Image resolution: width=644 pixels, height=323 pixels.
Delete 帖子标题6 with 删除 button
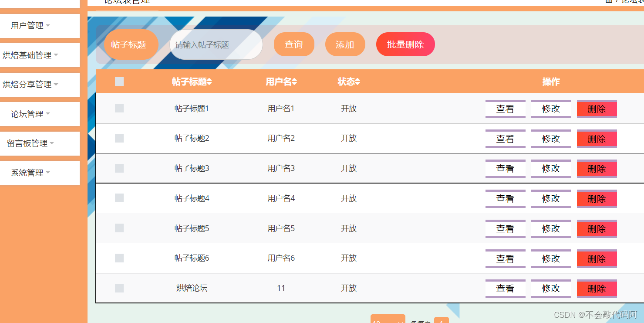point(597,259)
